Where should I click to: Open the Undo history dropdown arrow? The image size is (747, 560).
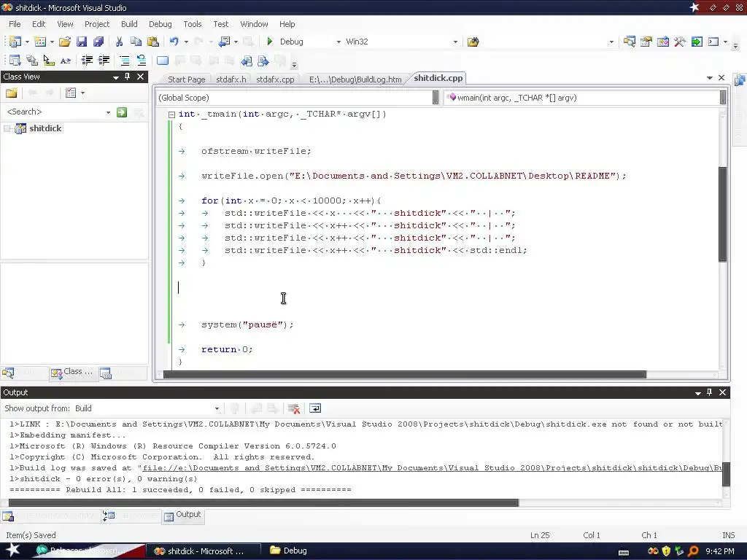186,42
